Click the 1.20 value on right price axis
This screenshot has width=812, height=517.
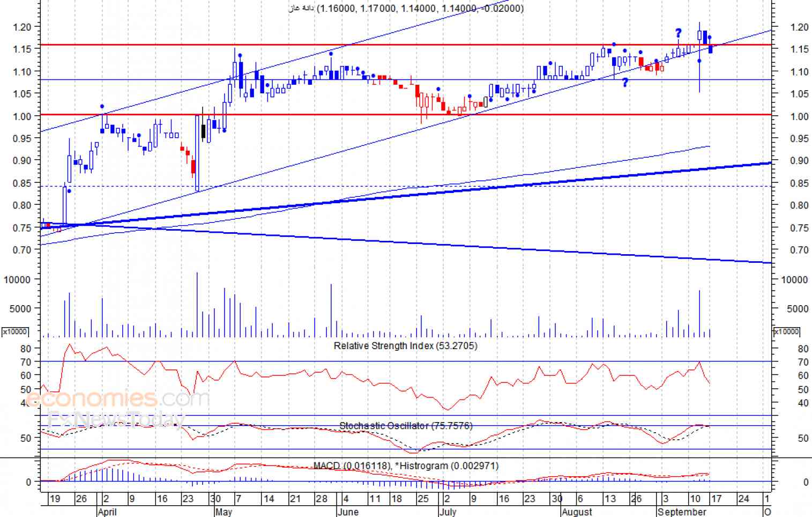799,27
